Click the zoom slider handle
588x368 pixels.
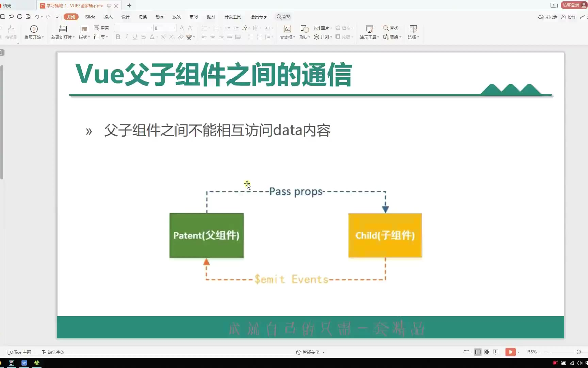578,352
